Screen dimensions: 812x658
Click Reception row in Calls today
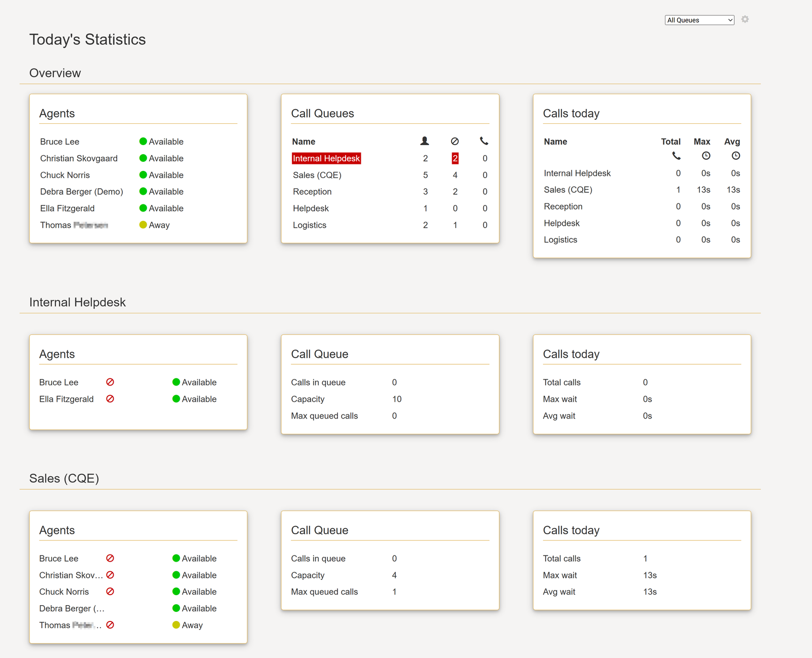pos(642,206)
